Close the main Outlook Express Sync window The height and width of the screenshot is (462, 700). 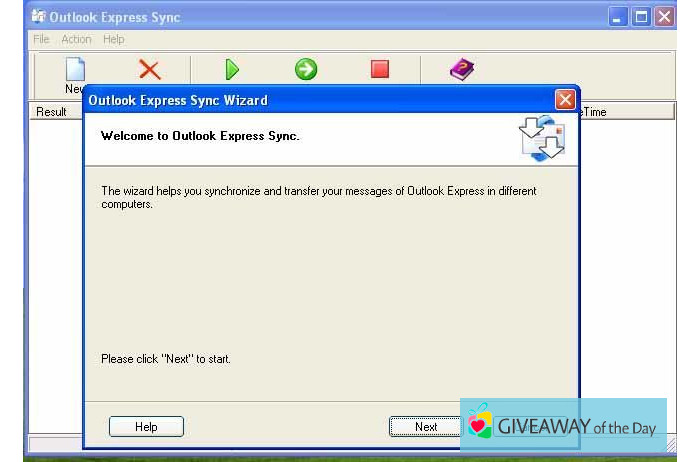(x=664, y=17)
